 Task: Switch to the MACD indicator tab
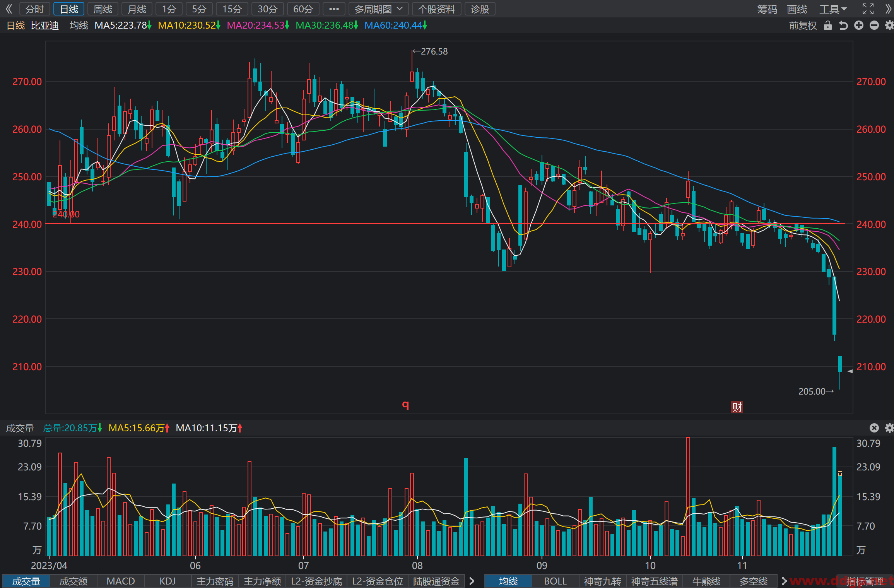(x=121, y=581)
